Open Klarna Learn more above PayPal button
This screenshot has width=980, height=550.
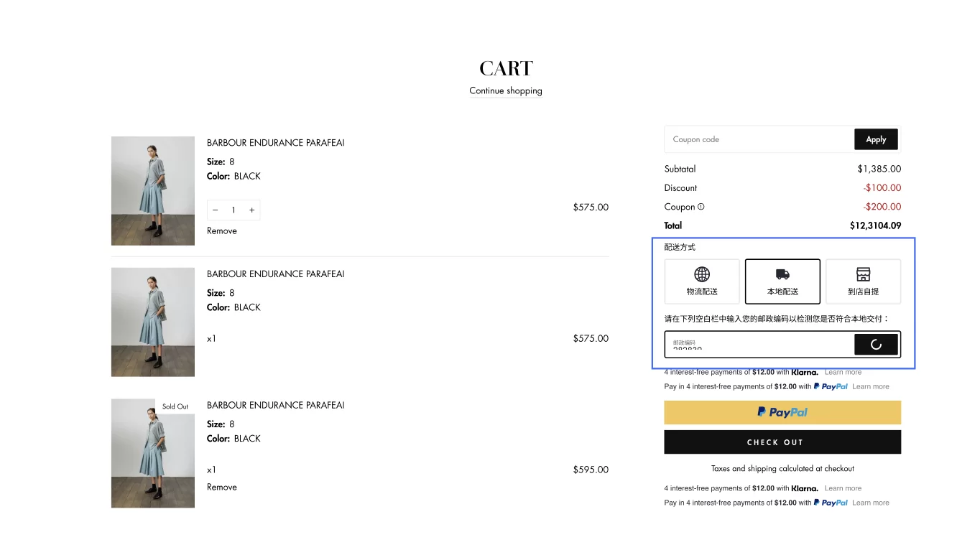(843, 372)
